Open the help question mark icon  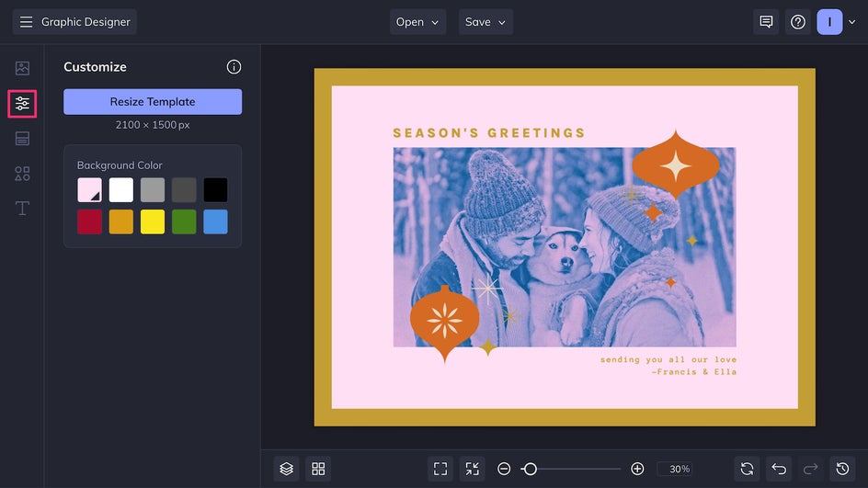point(798,22)
